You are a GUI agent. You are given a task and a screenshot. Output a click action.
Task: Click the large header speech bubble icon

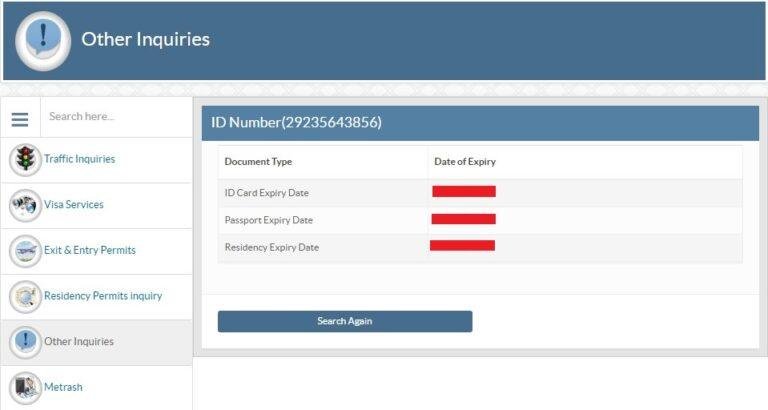click(43, 41)
